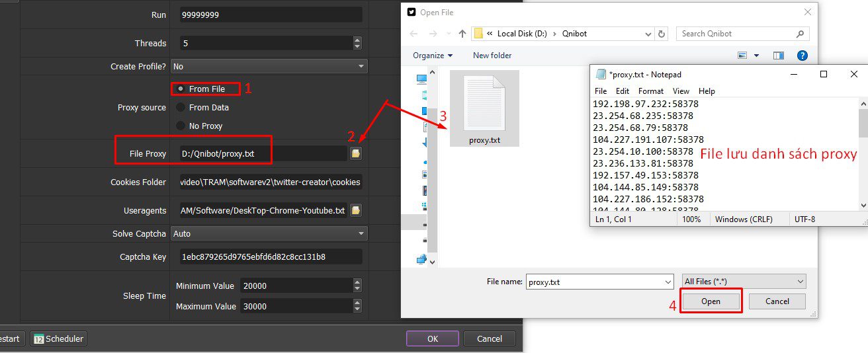
Task: Open the Format menu in Notepad
Action: tap(651, 91)
